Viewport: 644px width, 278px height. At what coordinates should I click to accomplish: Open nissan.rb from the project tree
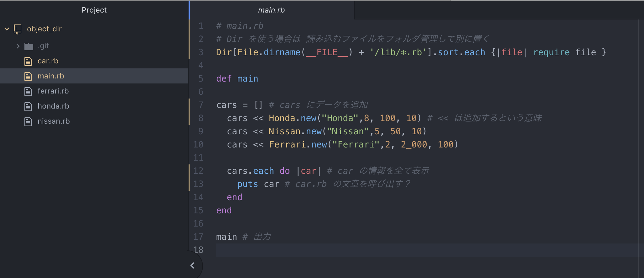[x=54, y=121]
